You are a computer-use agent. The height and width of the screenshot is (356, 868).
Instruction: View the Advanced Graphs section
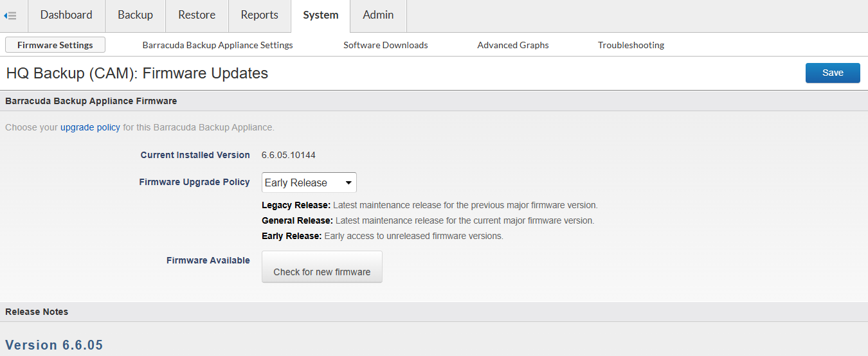pyautogui.click(x=512, y=45)
